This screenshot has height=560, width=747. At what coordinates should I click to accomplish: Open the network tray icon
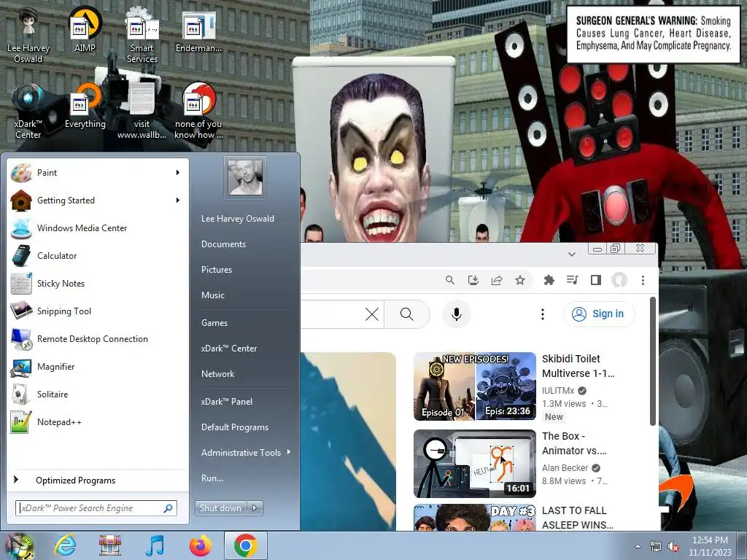[656, 547]
